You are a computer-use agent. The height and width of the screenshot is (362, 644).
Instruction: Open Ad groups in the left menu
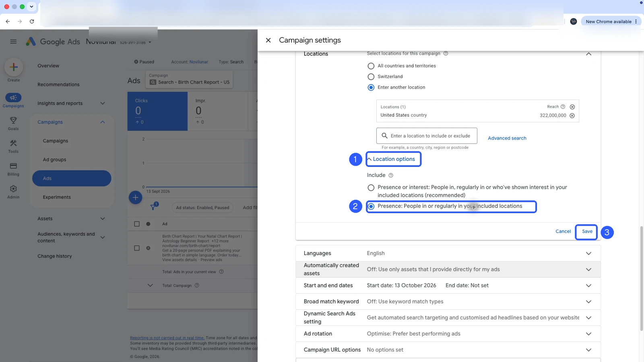point(54,160)
